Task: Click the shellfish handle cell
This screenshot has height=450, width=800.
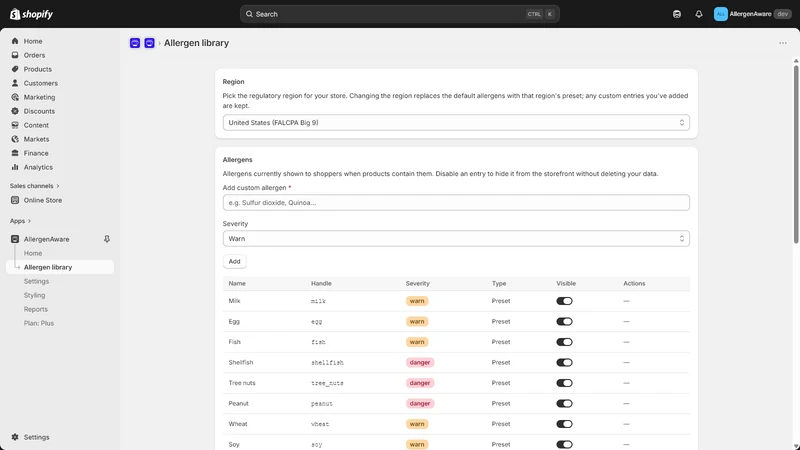Action: [327, 363]
